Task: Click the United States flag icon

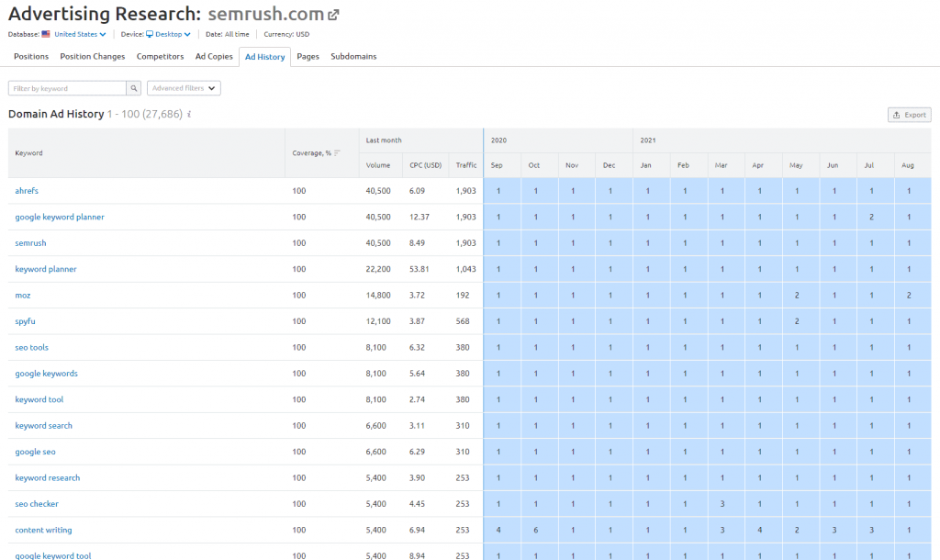Action: [x=46, y=34]
